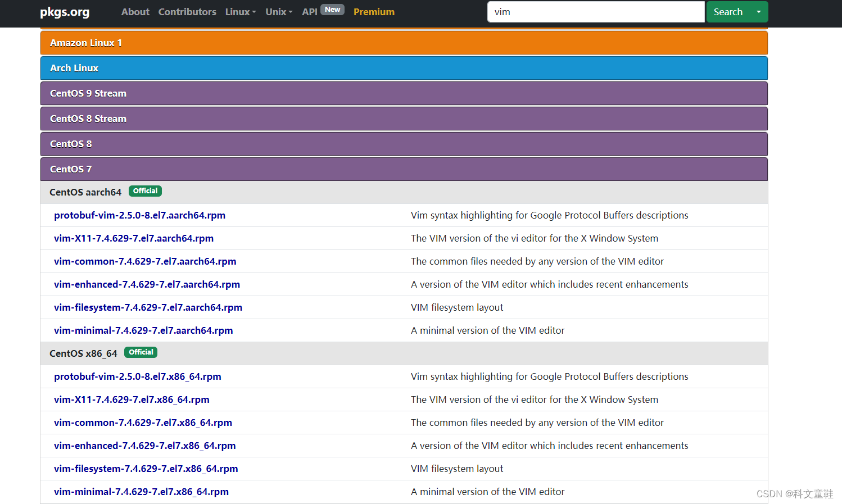Select aarch64 text 'Vim syntax highlighting for Google Protocol Buffers descriptions'
The image size is (842, 504).
point(550,215)
